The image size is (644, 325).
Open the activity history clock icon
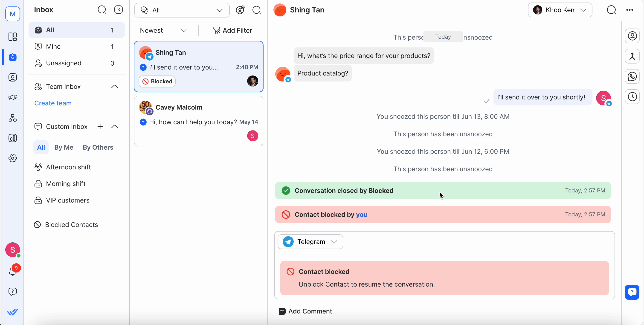(x=632, y=97)
